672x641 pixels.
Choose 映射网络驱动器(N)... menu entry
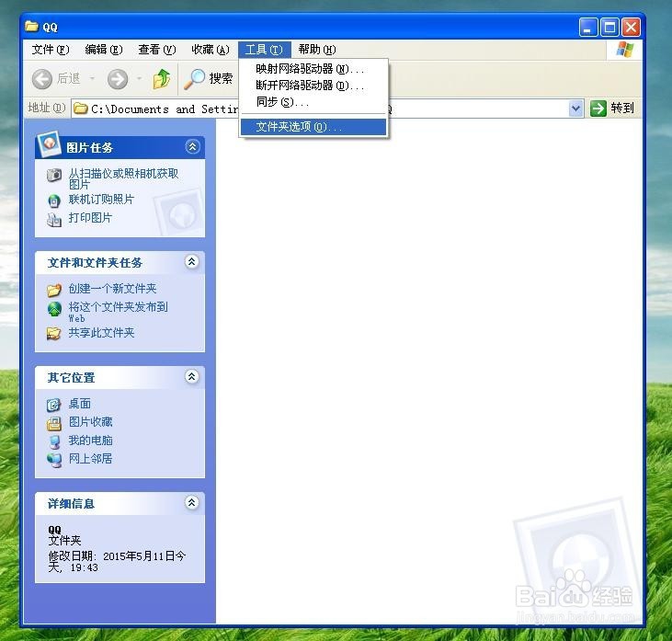[x=313, y=69]
